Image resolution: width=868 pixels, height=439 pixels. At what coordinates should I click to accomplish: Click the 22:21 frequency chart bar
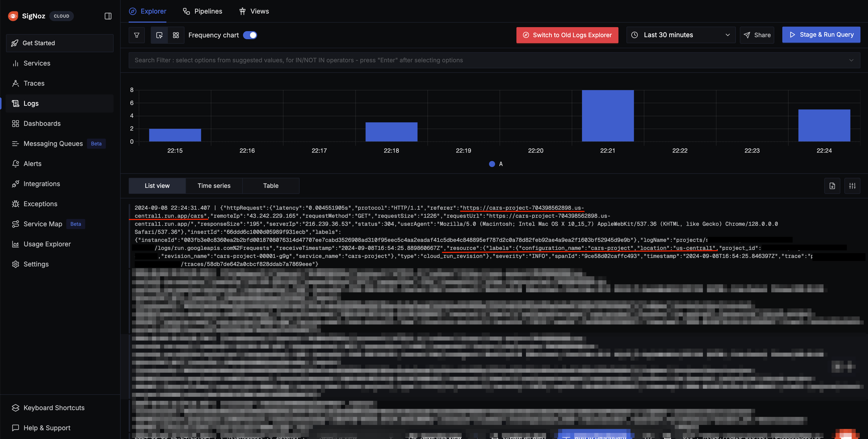coord(608,116)
